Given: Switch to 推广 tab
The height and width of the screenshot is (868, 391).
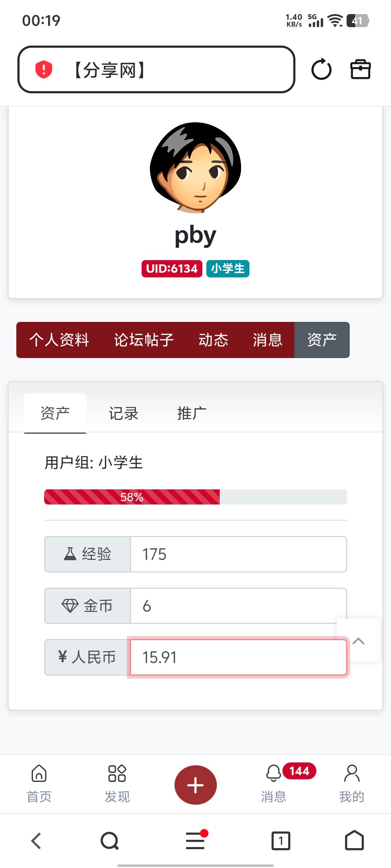Looking at the screenshot, I should click(x=192, y=413).
